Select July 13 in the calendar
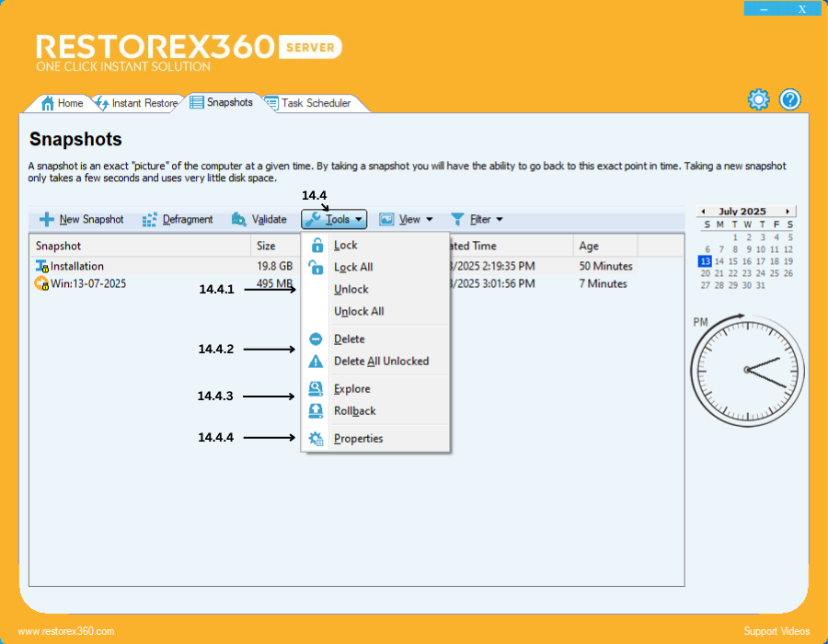The image size is (828, 644). click(x=705, y=261)
